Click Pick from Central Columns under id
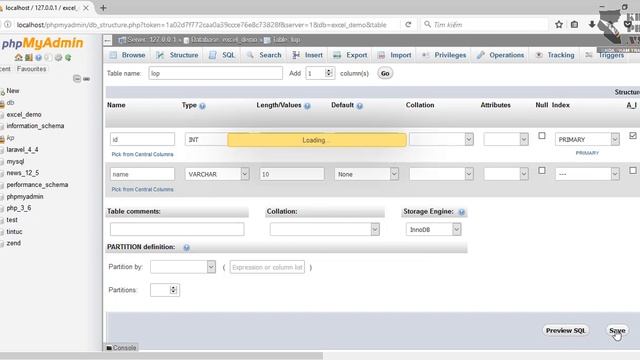Image resolution: width=640 pixels, height=360 pixels. click(x=142, y=154)
